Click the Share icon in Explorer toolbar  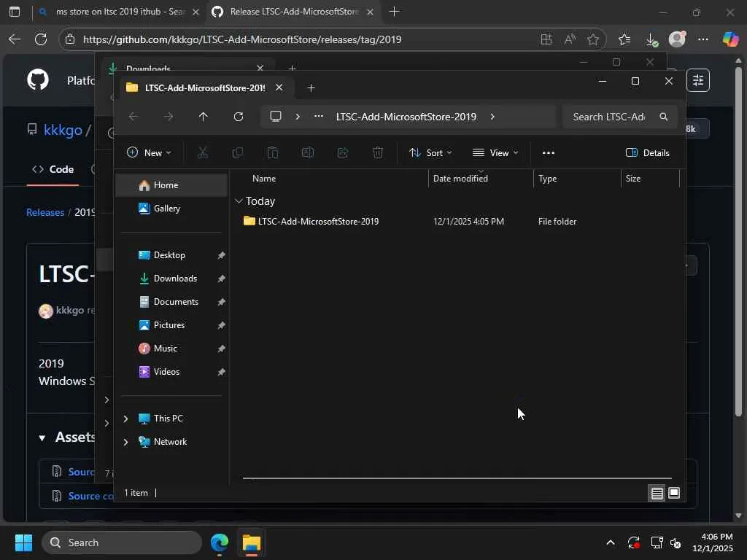[343, 153]
